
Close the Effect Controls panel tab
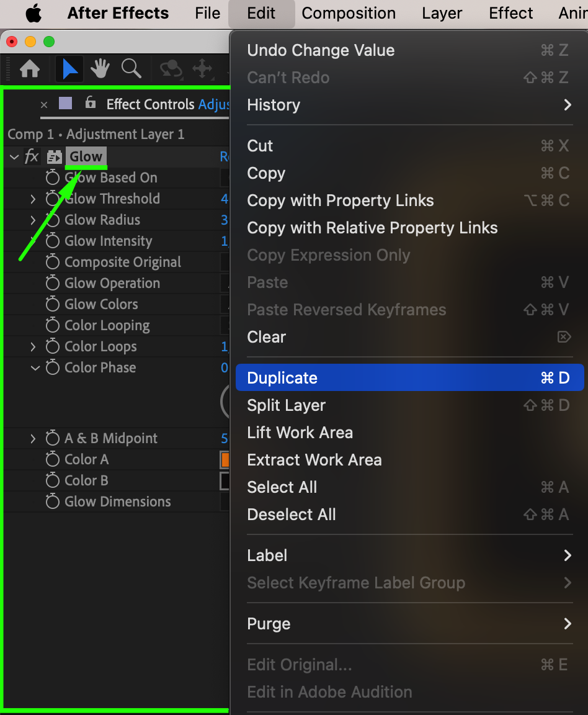[x=44, y=105]
